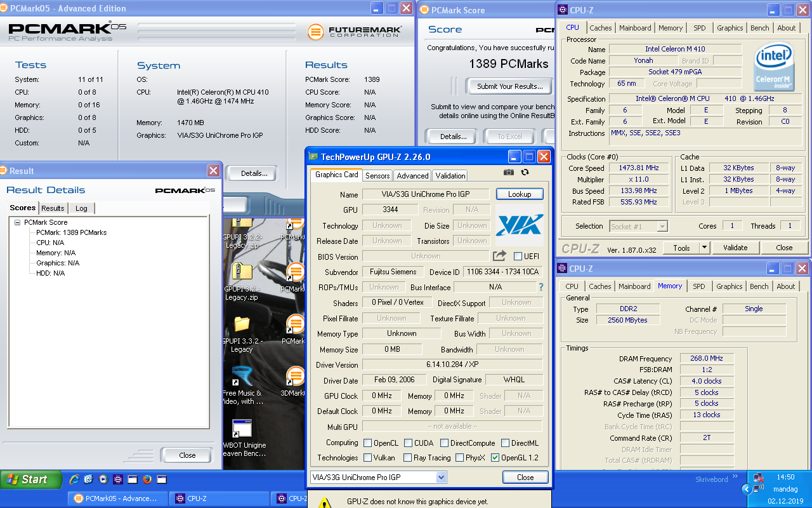Take a GPU-Z screenshot with the camera icon

(509, 172)
